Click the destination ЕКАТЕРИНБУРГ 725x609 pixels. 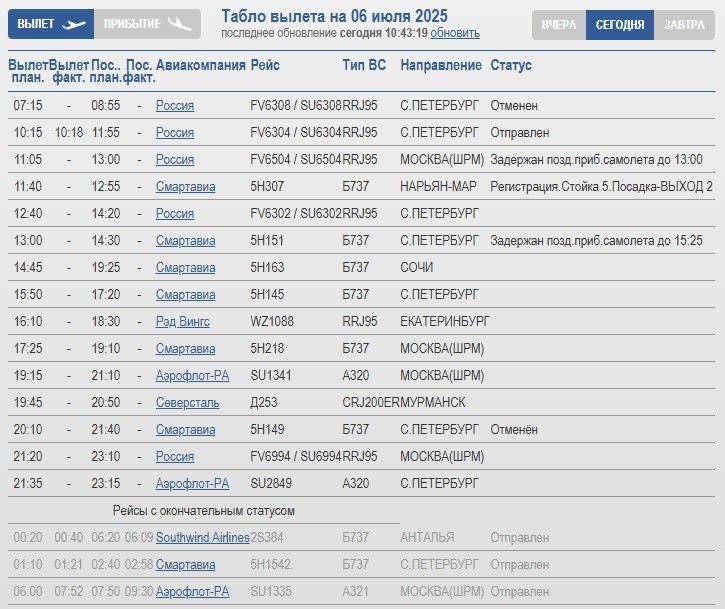[x=445, y=321]
